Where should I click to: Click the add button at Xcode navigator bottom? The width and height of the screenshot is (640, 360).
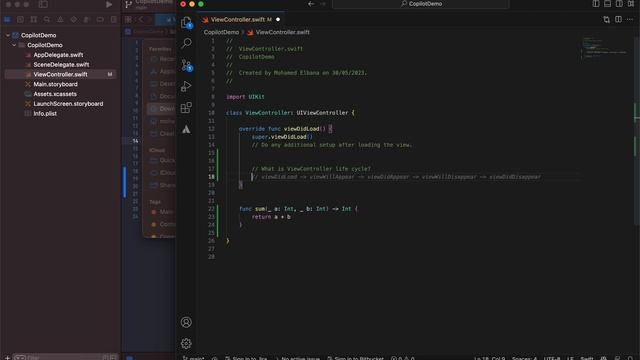click(x=7, y=358)
